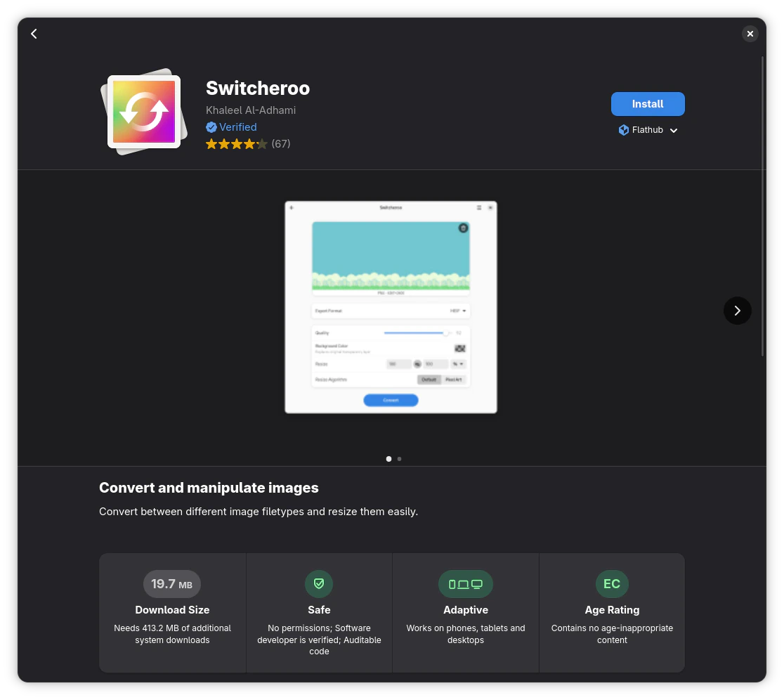
Task: Show the next screenshot with arrow
Action: 737,311
